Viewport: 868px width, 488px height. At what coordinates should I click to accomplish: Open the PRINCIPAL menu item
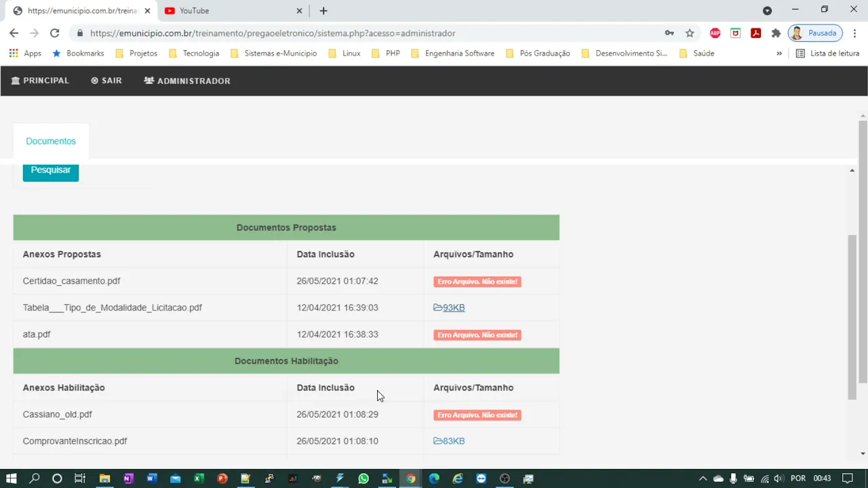tap(40, 81)
